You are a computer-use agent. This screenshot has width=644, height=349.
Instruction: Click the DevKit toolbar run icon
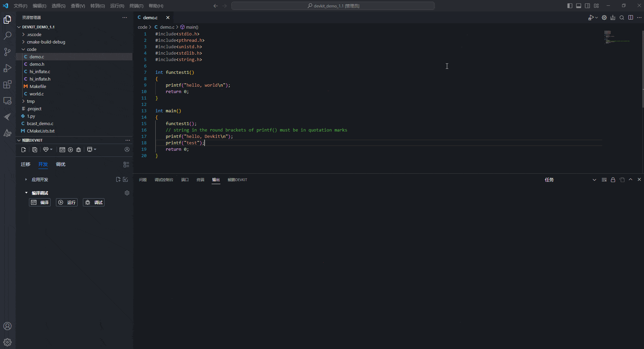[x=70, y=149]
